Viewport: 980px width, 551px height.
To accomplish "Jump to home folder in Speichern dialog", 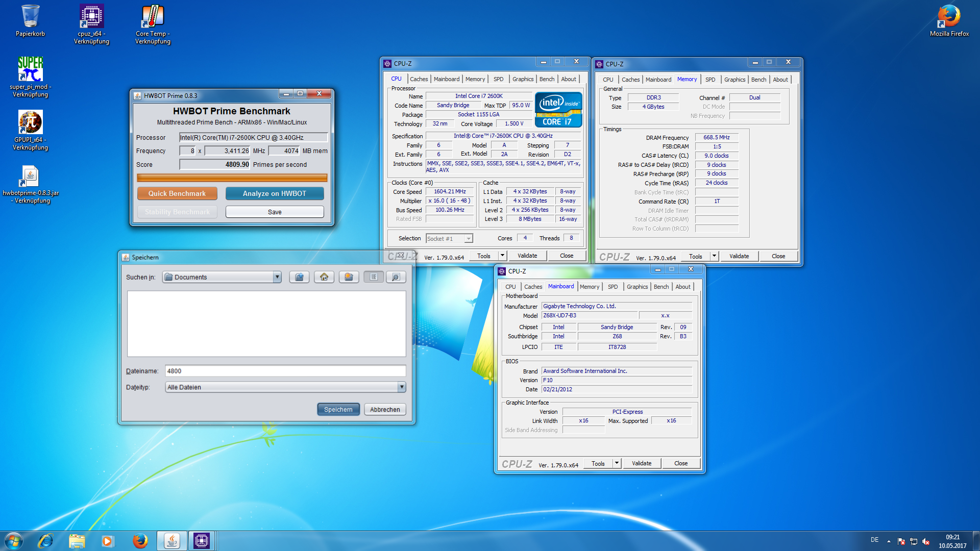I will [x=324, y=277].
